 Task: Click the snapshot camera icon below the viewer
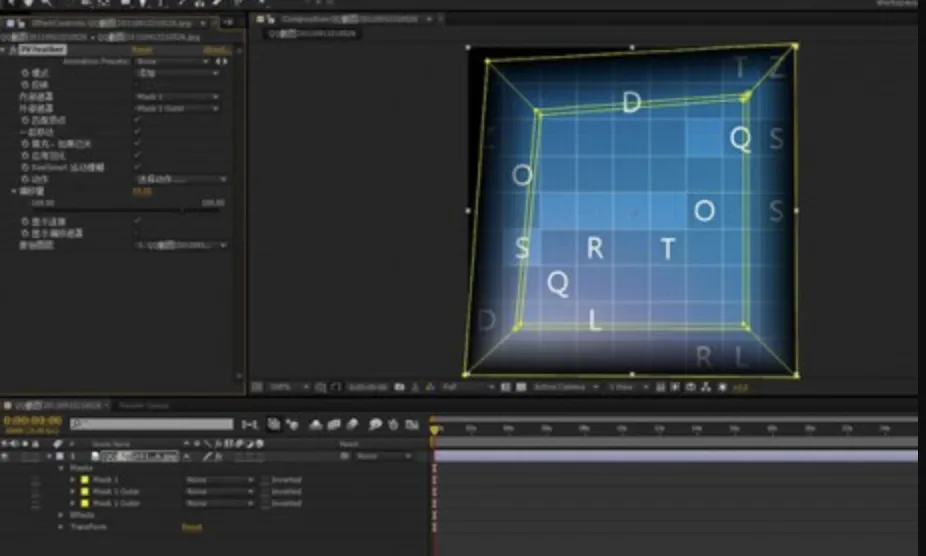[400, 387]
